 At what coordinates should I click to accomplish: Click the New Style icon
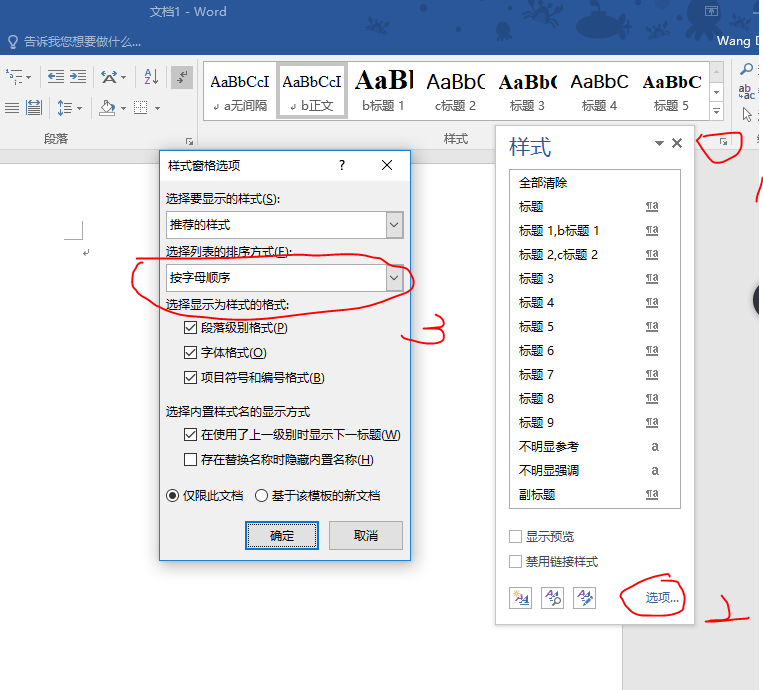(520, 598)
